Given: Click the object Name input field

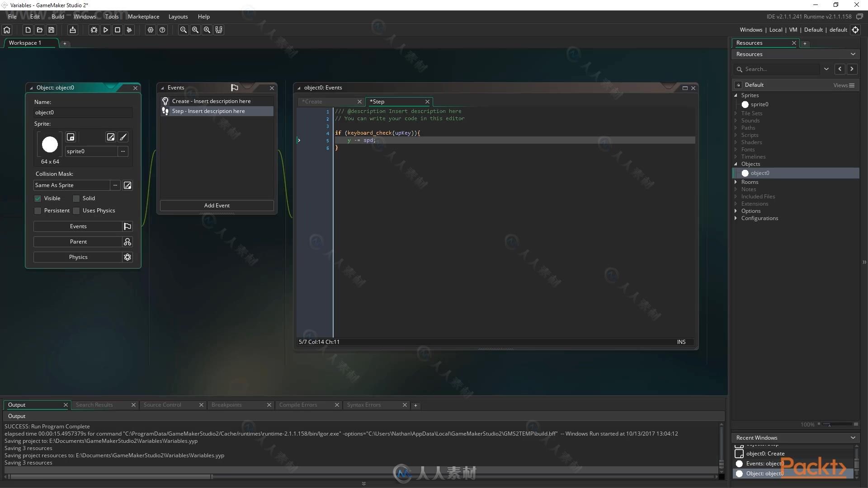Looking at the screenshot, I should (83, 113).
